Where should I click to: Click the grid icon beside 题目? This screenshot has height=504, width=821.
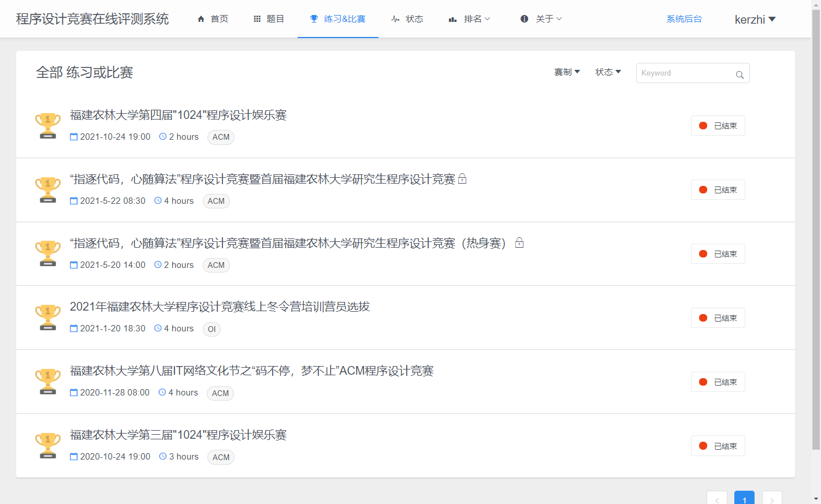[257, 19]
